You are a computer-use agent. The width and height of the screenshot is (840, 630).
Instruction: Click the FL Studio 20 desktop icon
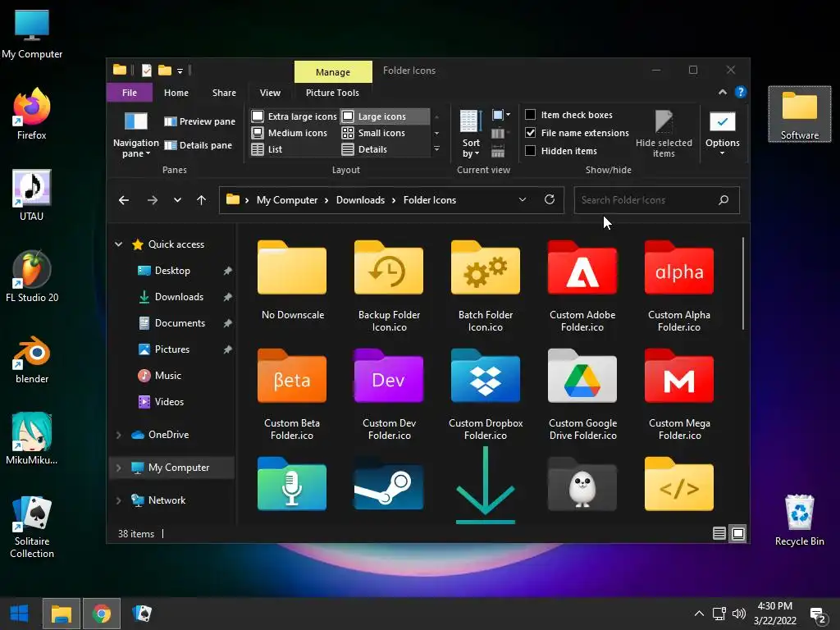tap(32, 276)
